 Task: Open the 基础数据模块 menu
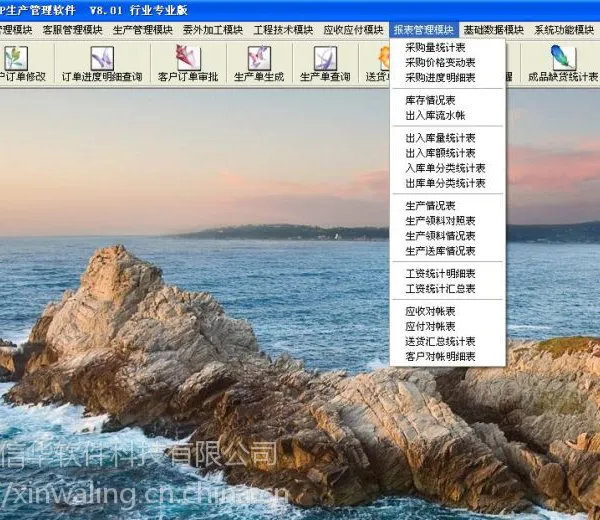(494, 30)
